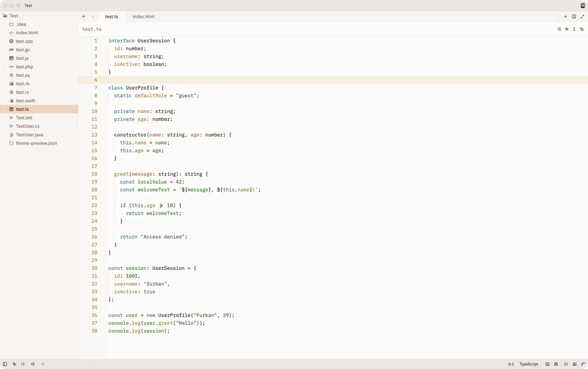The height and width of the screenshot is (369, 588).
Task: Switch to the index.html tab
Action: pos(144,17)
